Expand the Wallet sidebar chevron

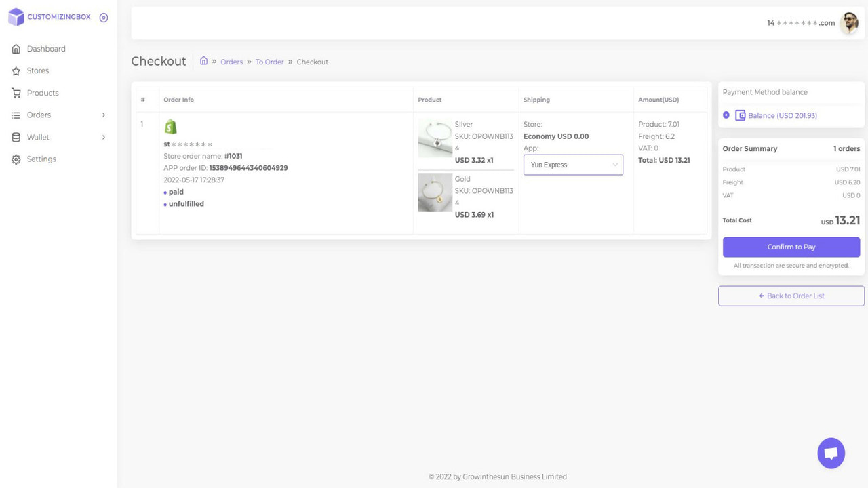[103, 137]
